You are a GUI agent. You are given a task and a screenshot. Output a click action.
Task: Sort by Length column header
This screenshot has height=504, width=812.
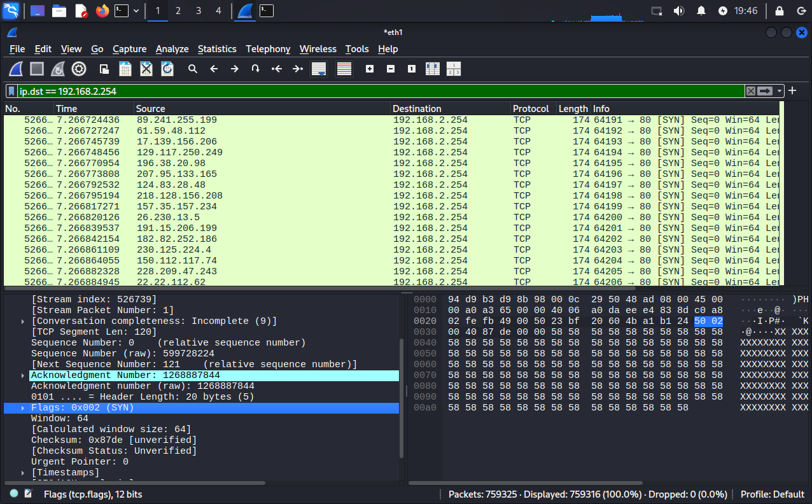(x=573, y=109)
